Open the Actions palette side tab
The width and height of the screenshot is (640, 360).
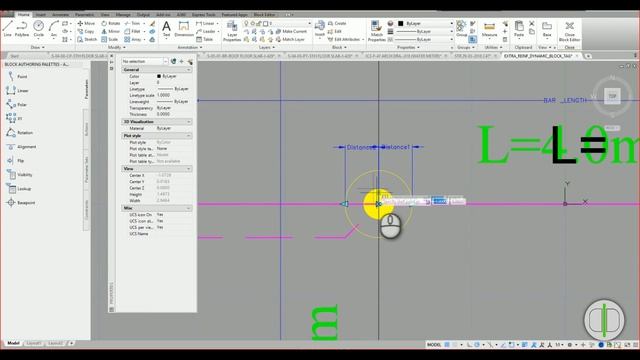pos(86,129)
